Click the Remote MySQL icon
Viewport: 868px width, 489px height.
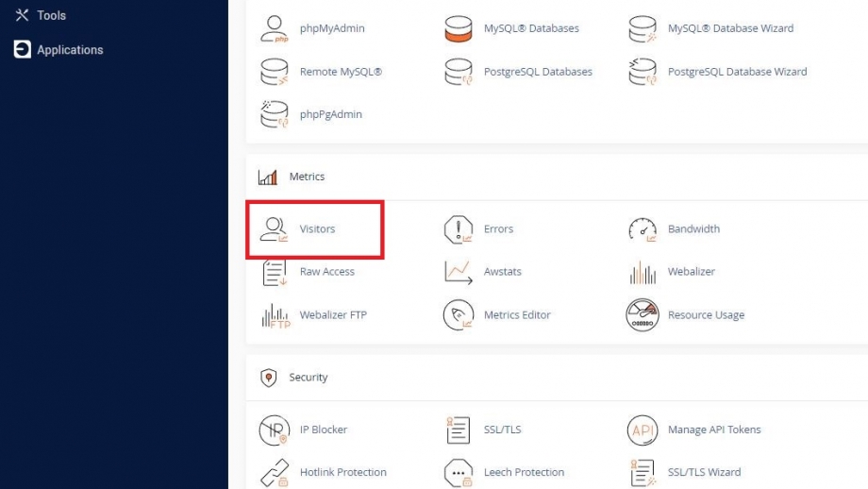(x=275, y=72)
